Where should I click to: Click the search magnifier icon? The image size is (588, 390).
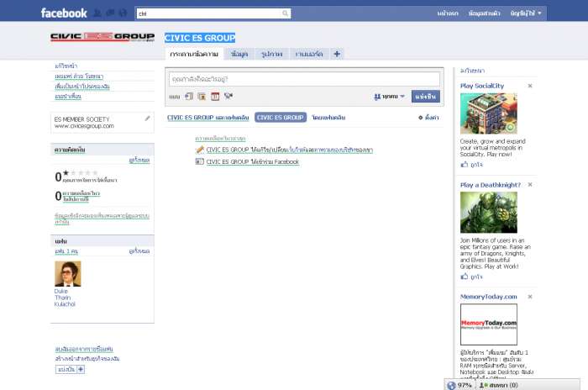[286, 13]
